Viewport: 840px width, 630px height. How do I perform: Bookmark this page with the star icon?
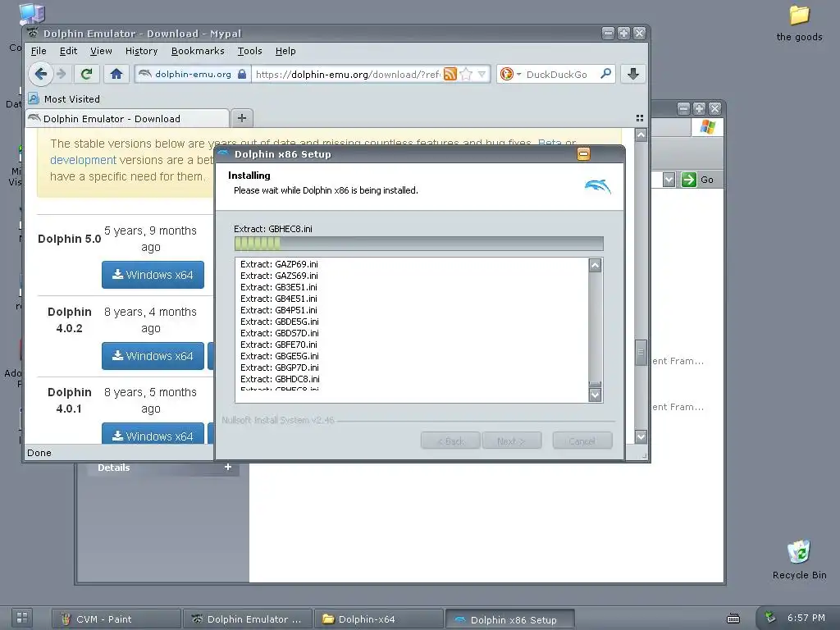[x=466, y=74]
